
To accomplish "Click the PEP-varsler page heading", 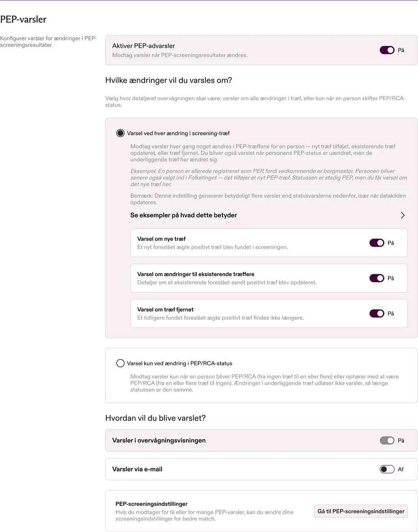I will pos(23,20).
